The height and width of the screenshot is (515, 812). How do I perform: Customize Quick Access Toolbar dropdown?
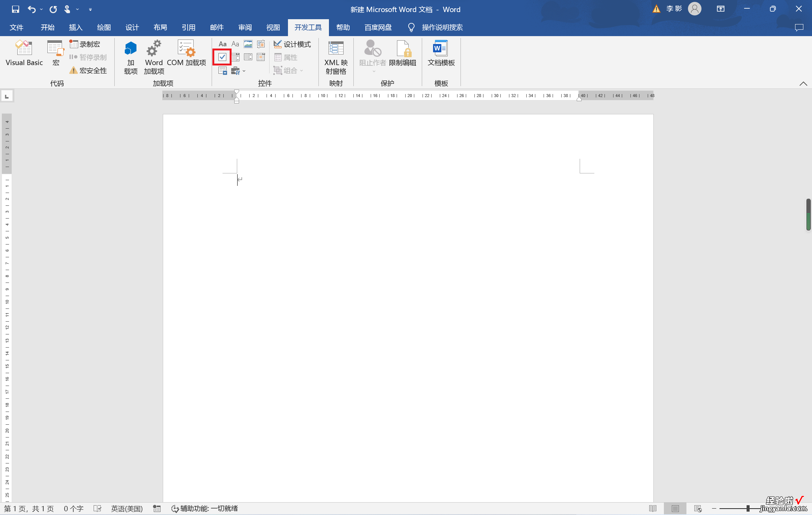(x=90, y=9)
